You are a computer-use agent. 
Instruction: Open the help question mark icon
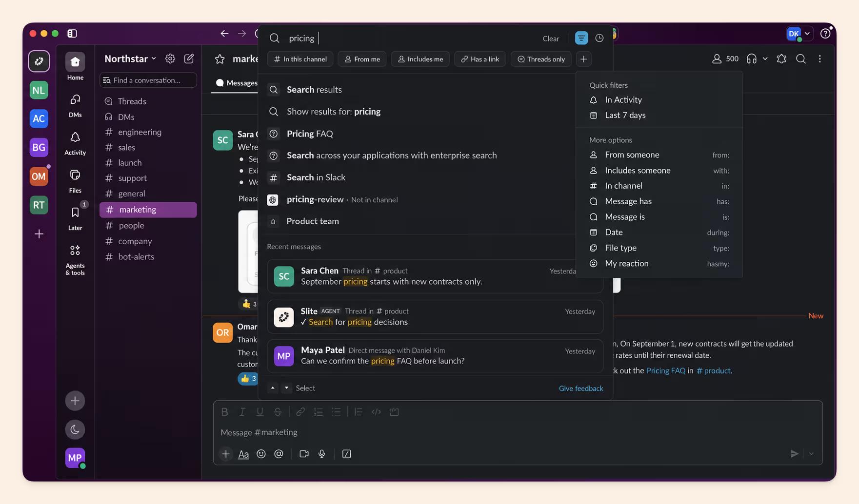coord(825,33)
